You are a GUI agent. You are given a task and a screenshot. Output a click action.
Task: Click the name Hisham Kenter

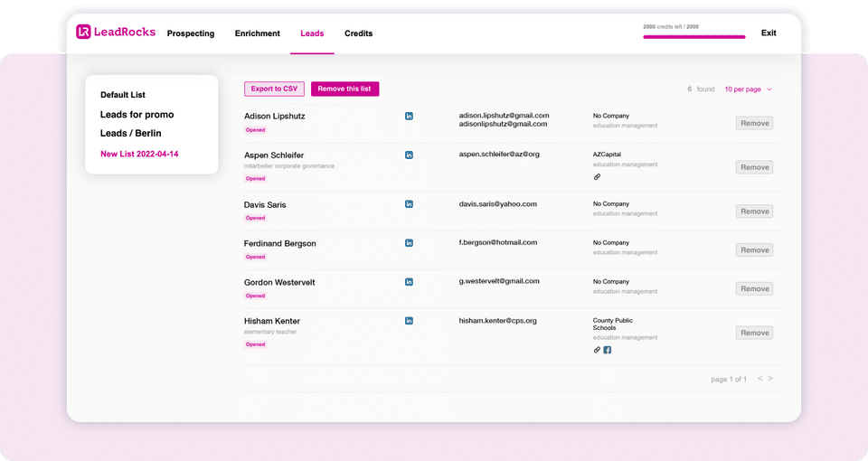tap(272, 321)
